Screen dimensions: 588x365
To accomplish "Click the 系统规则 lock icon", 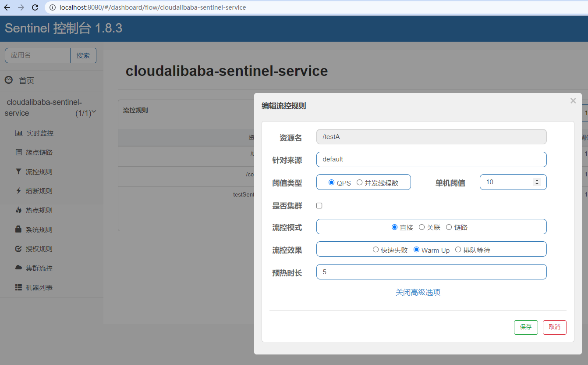I will pos(18,229).
